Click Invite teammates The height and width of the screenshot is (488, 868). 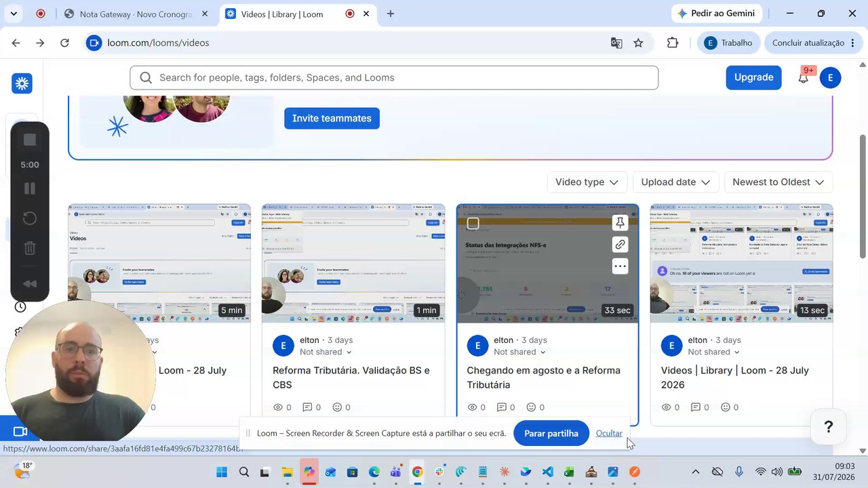332,118
